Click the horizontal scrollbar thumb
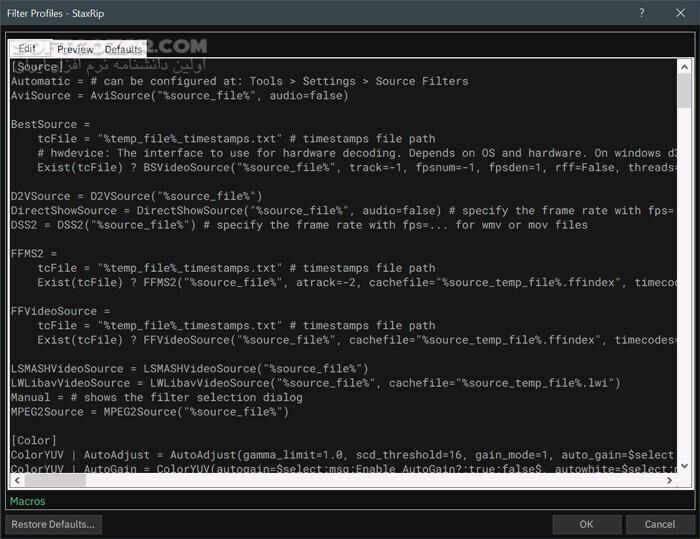This screenshot has height=539, width=700. point(55,479)
